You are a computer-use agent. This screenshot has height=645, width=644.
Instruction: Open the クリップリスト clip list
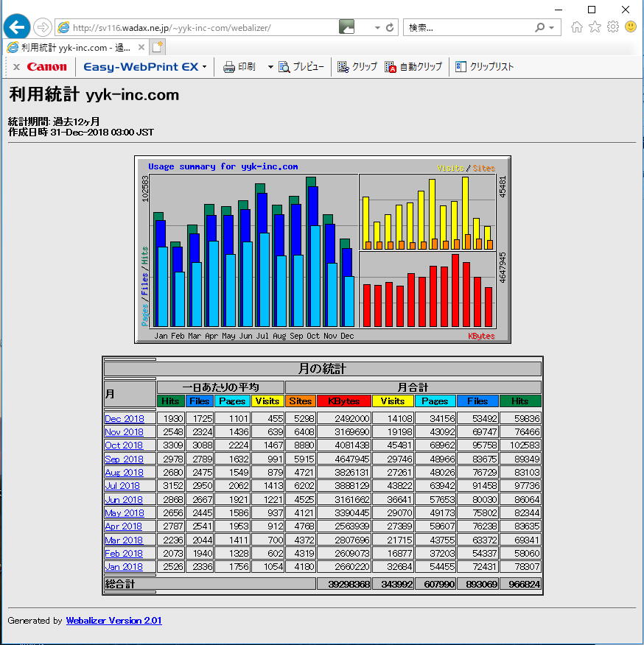tap(484, 67)
